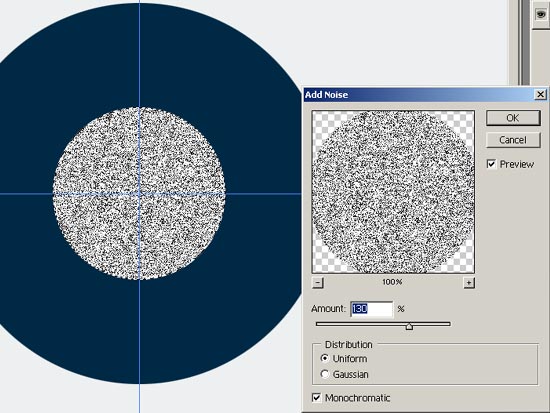Toggle the layer visibility eye icon
The image size is (550, 413).
click(541, 14)
